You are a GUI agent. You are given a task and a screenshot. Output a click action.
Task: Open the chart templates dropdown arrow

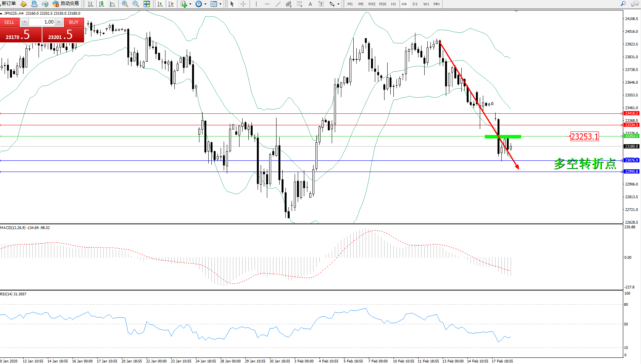tap(220, 4)
